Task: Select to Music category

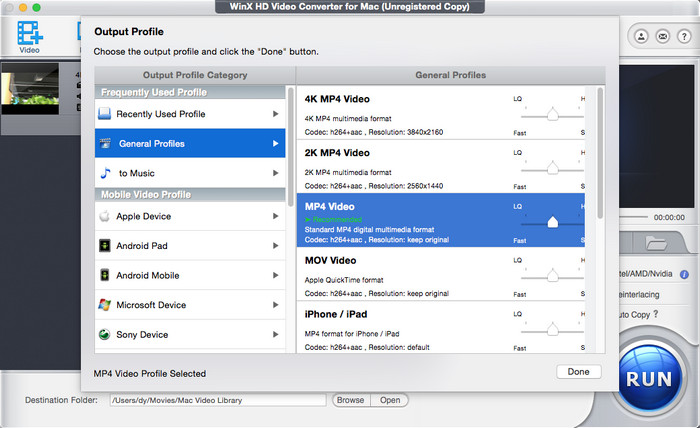Action: coord(190,173)
